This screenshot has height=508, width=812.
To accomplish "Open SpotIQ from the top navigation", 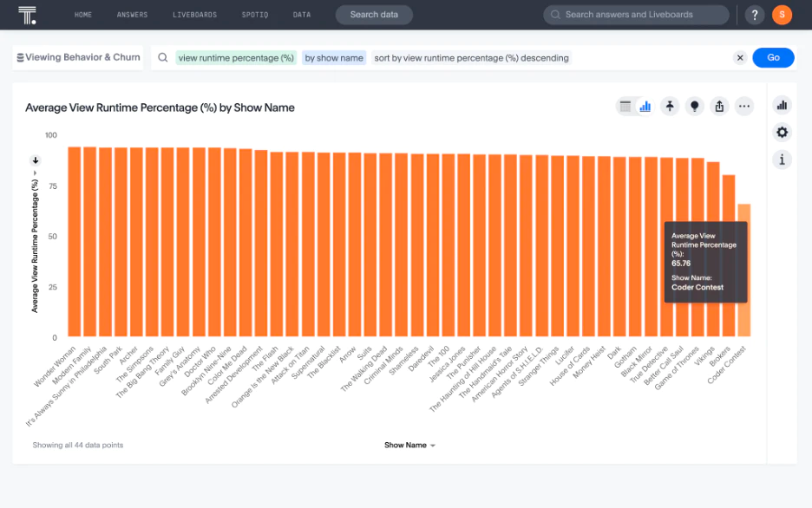I will tap(255, 15).
